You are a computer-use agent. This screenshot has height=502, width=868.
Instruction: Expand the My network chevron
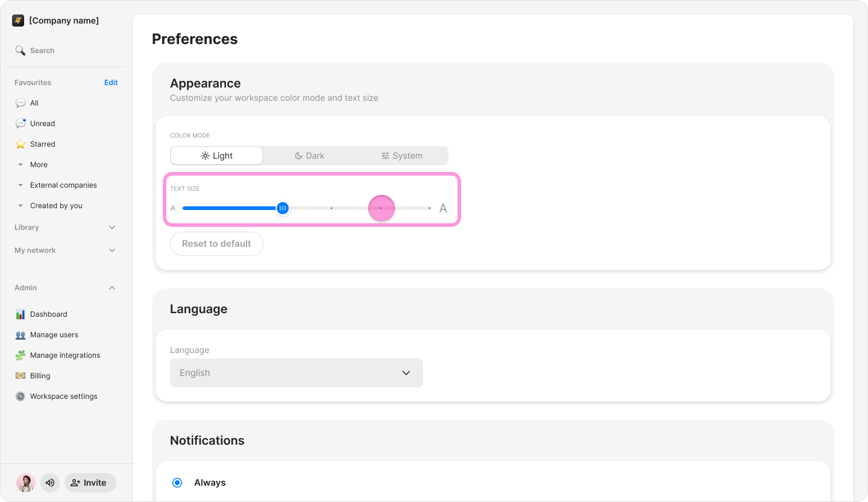tap(112, 250)
